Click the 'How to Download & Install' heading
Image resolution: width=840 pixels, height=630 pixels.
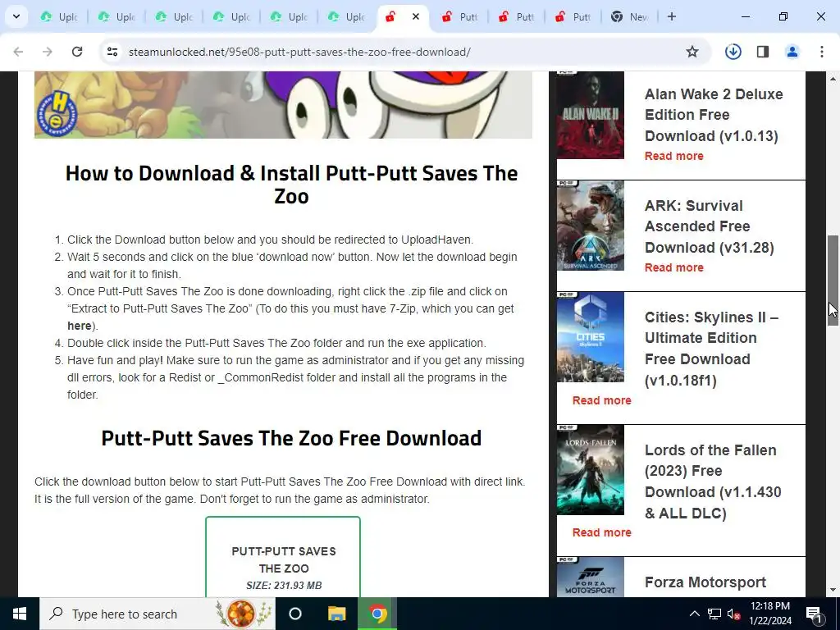coord(291,185)
